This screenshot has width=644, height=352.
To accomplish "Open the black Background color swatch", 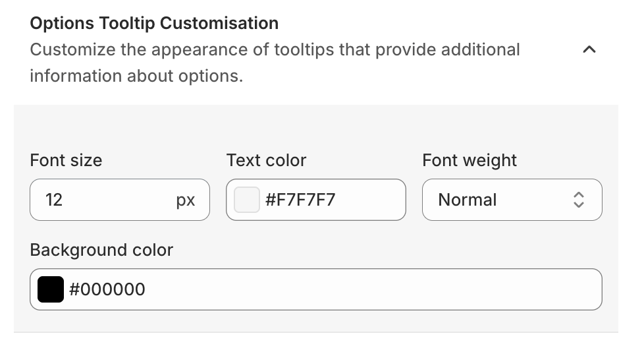I will (51, 289).
